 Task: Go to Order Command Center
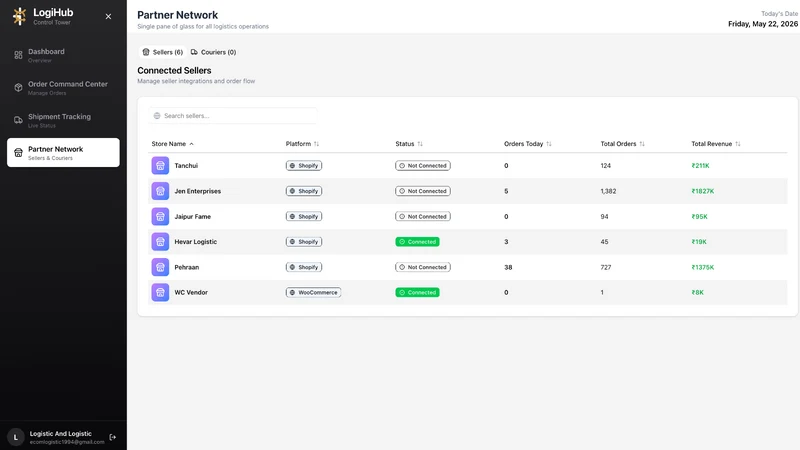(x=63, y=88)
